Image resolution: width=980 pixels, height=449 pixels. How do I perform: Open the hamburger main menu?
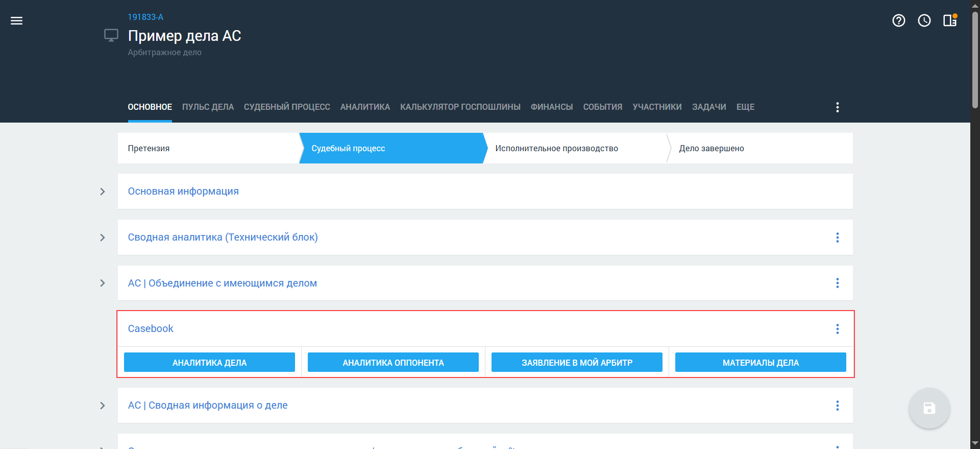click(16, 21)
